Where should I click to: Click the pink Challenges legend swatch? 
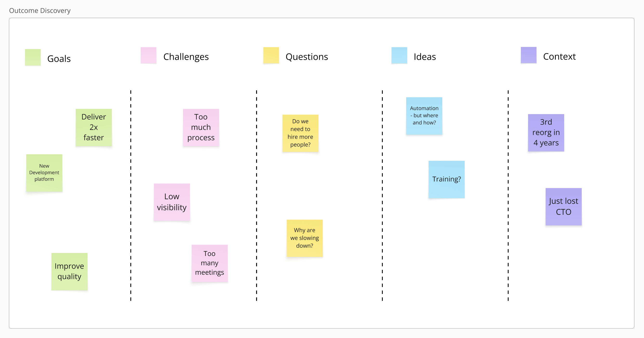[x=149, y=55]
